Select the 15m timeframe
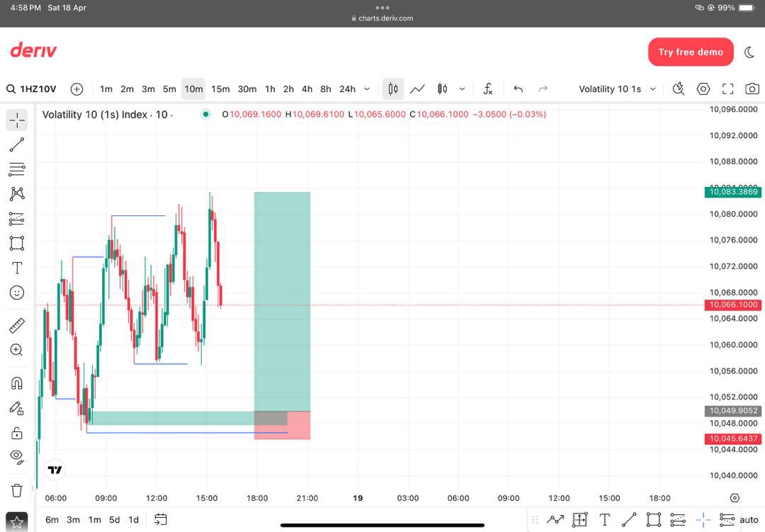The height and width of the screenshot is (532, 765). [220, 89]
